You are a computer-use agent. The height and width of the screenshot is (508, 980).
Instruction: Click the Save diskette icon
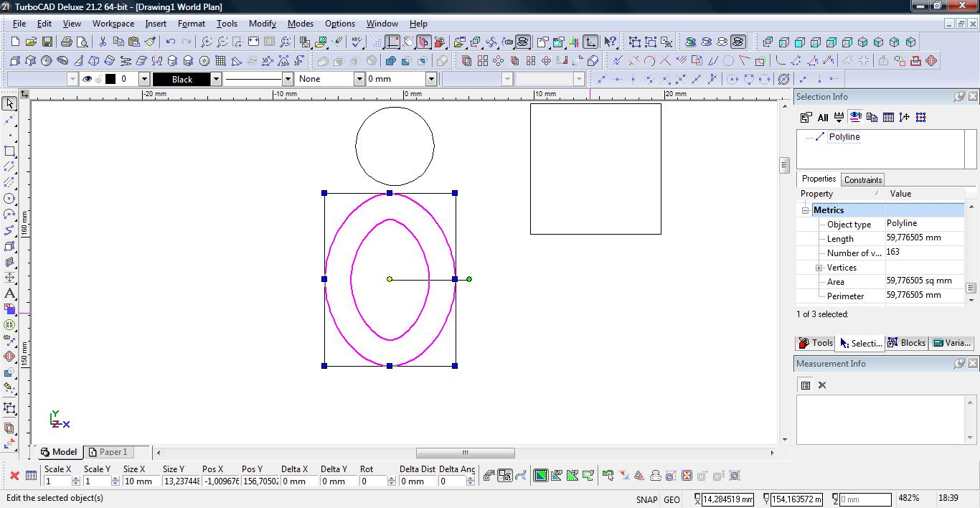pos(47,42)
